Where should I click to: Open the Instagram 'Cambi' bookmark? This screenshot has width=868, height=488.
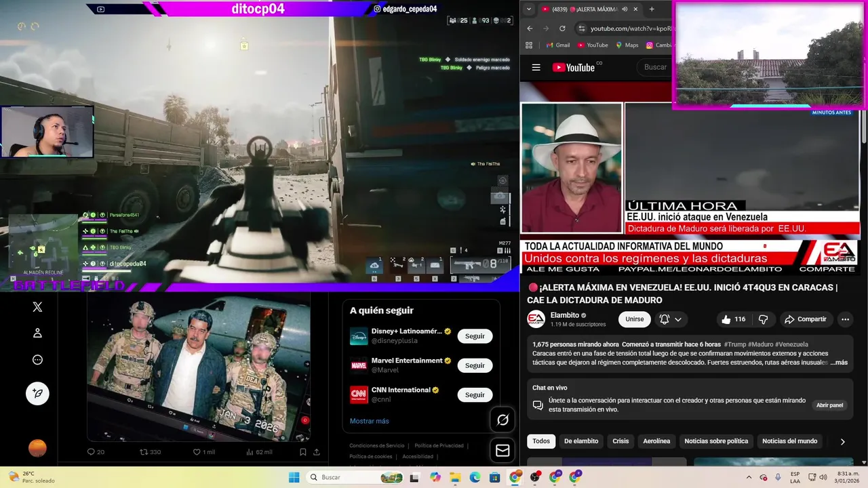pos(659,45)
